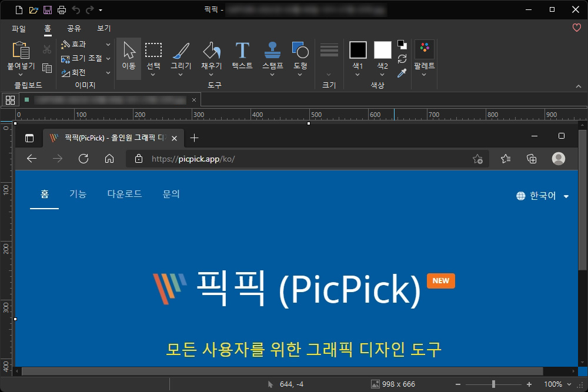Viewport: 588px width, 392px height.
Task: Switch to the 보기 ribbon tab
Action: coord(104,28)
